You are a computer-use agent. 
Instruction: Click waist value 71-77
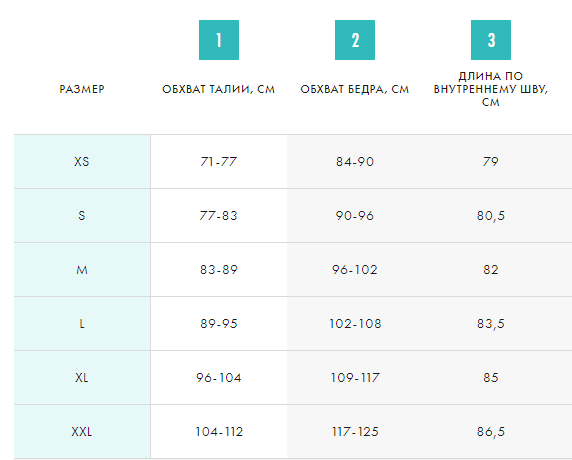tap(219, 162)
